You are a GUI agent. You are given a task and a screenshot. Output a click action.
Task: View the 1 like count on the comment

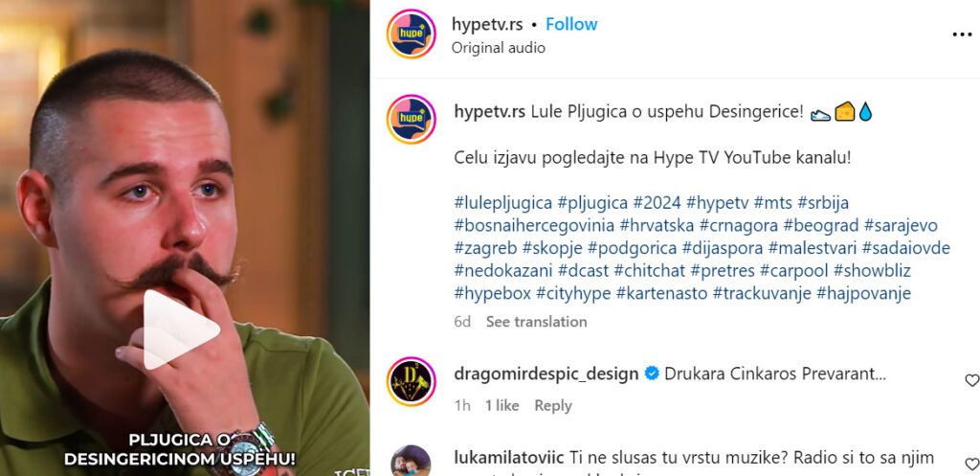point(501,405)
